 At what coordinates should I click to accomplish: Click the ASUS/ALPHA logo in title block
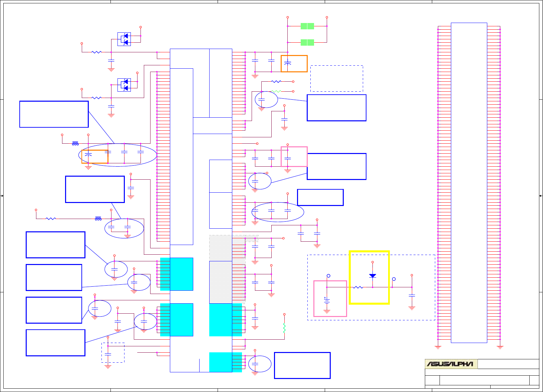[451, 364]
